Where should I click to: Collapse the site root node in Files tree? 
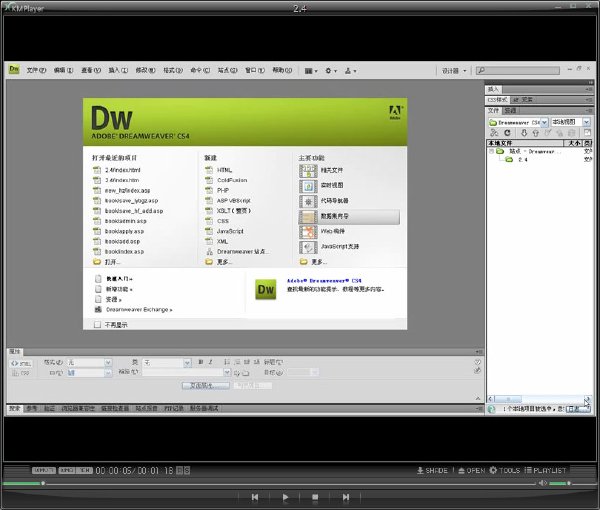click(491, 152)
